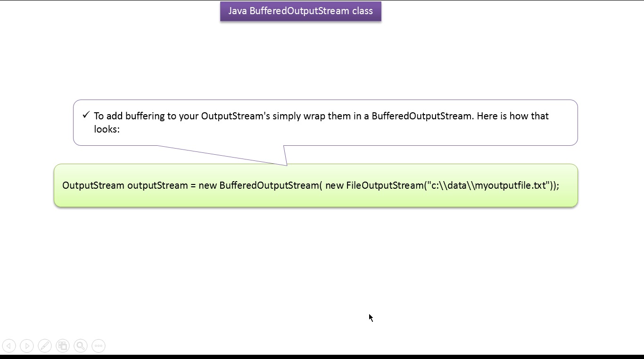Go to the previous slide arrow

click(x=9, y=346)
